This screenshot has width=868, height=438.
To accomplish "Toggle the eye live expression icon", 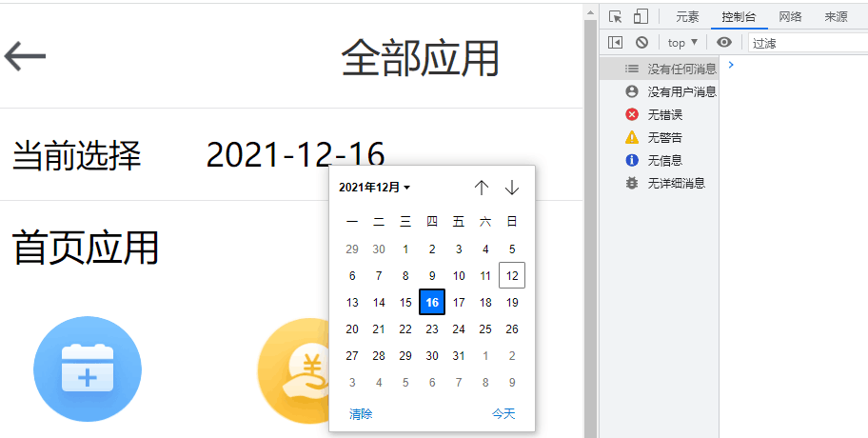I will pyautogui.click(x=724, y=42).
